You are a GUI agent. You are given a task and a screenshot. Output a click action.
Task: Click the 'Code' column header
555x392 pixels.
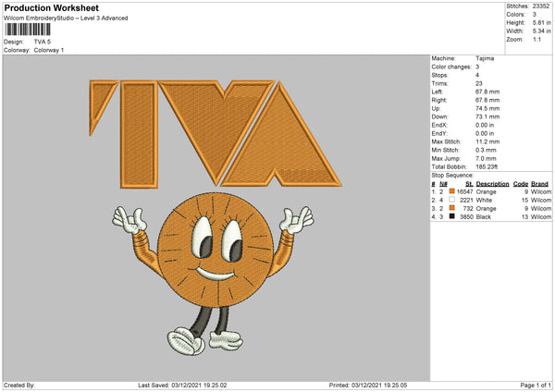[x=520, y=184]
